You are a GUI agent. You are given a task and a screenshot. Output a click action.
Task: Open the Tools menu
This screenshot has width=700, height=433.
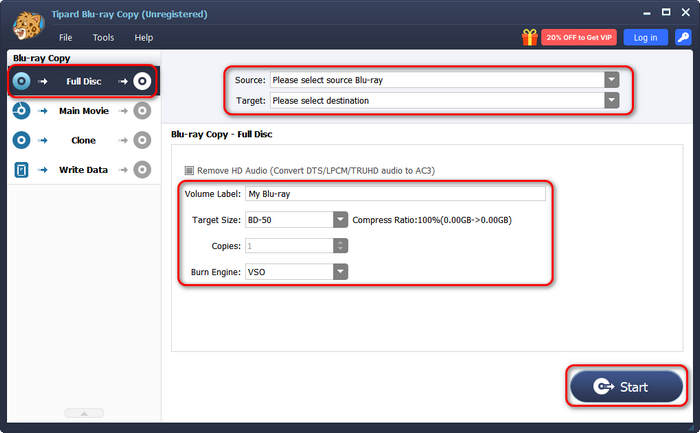[103, 37]
